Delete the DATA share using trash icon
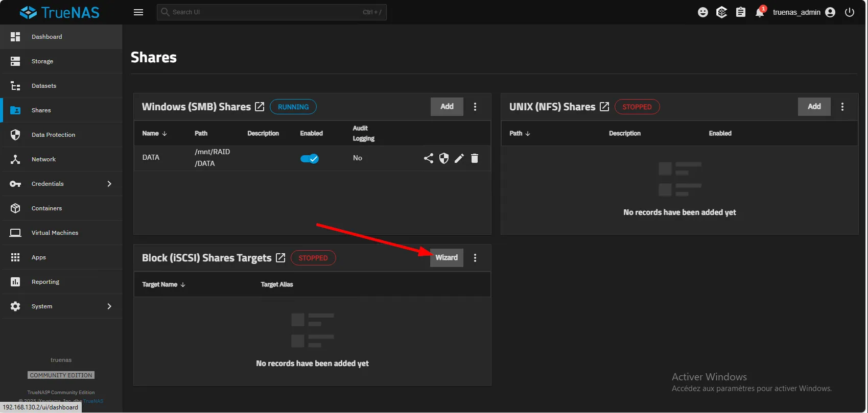Image resolution: width=868 pixels, height=413 pixels. coord(475,158)
